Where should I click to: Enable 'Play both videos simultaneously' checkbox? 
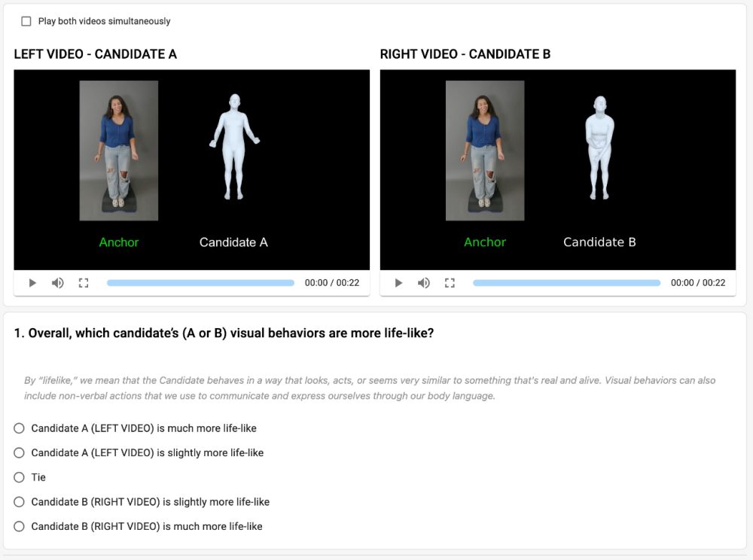(26, 21)
